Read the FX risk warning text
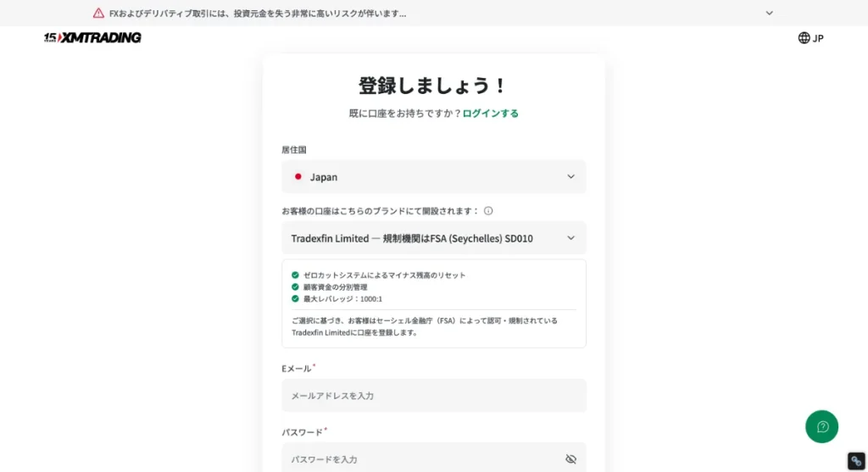This screenshot has width=868, height=472. (258, 14)
